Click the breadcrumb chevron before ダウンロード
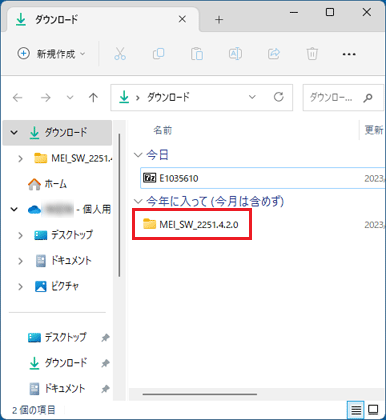 coord(138,98)
